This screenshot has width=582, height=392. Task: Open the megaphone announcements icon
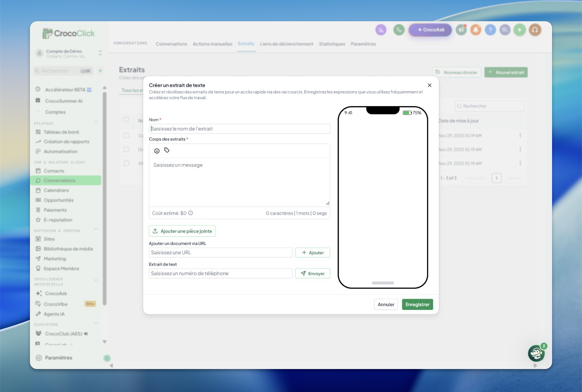tap(461, 30)
